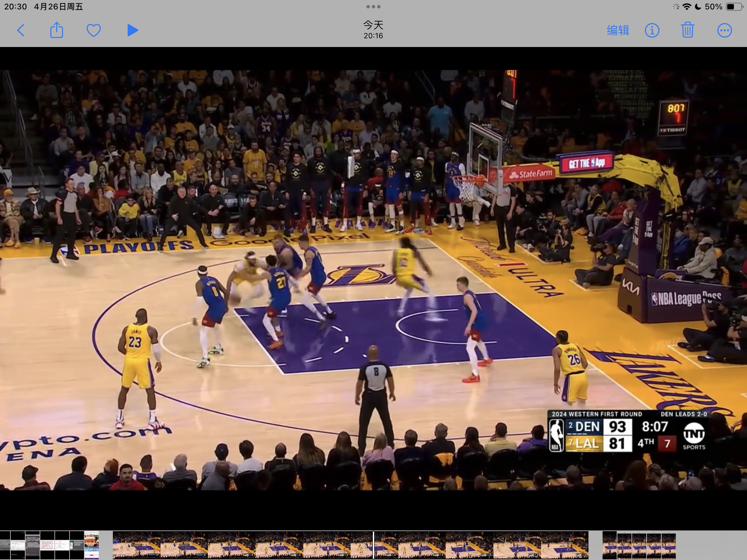Tap the 编辑 edit button
Screen dimensions: 747x560
point(618,30)
